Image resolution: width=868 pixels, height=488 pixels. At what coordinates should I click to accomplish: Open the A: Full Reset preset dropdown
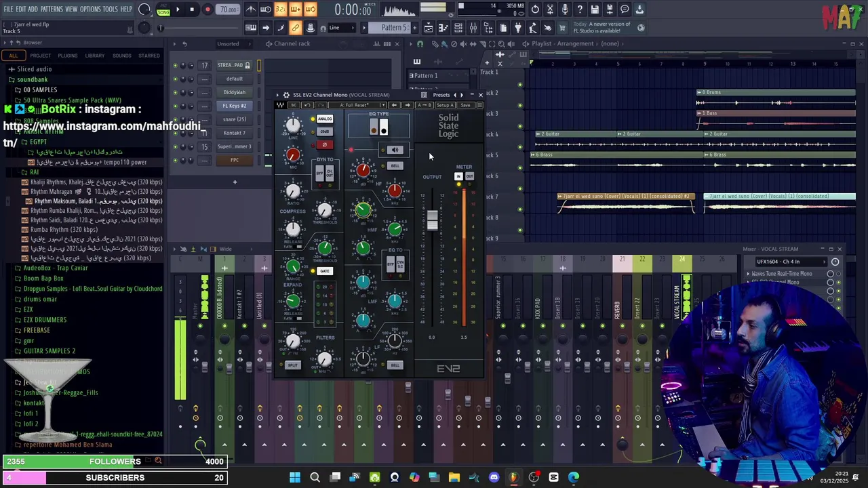pyautogui.click(x=358, y=105)
